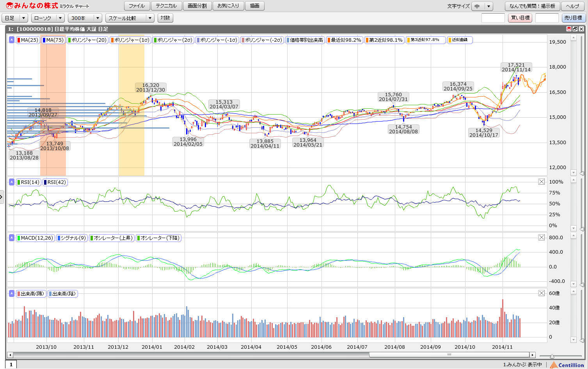Click the Centillion logo in status bar
The height and width of the screenshot is (369, 588).
567,365
